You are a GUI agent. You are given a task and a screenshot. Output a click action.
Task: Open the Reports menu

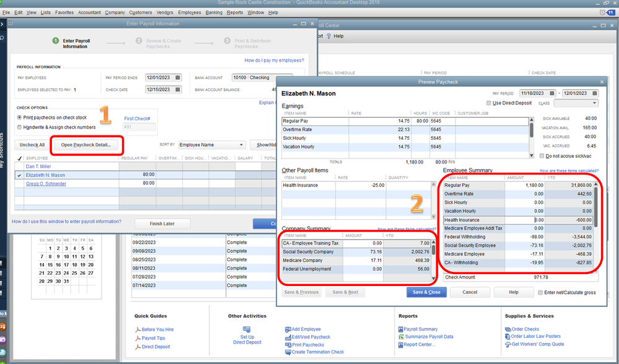(235, 12)
